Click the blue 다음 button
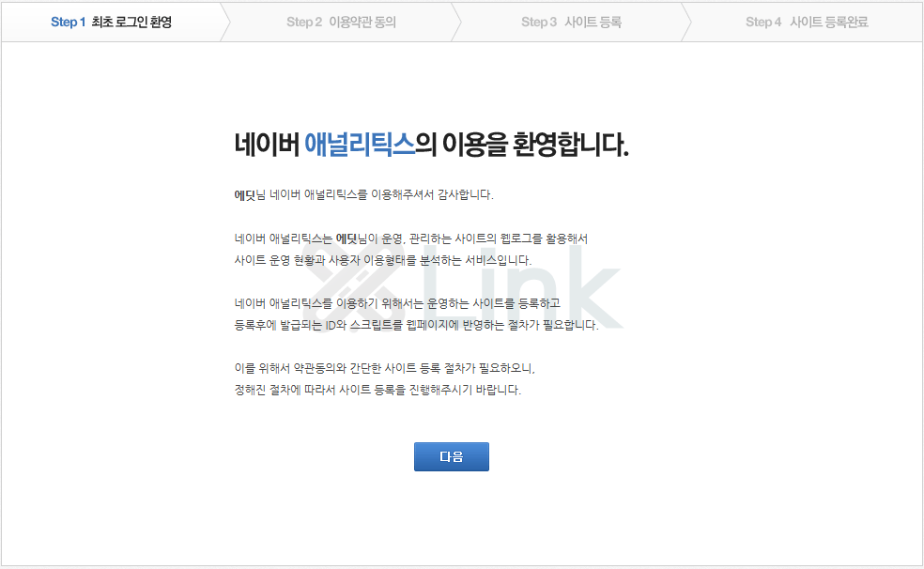 [452, 456]
